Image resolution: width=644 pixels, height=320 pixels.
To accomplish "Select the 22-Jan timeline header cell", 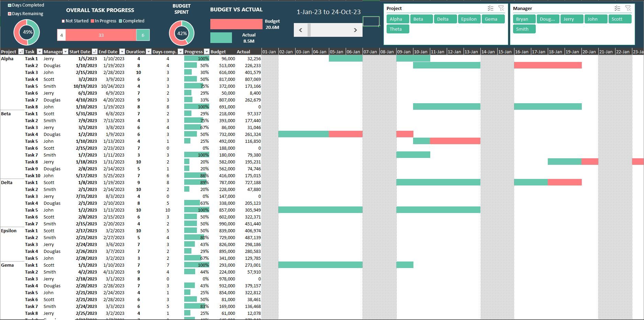I will pos(623,52).
